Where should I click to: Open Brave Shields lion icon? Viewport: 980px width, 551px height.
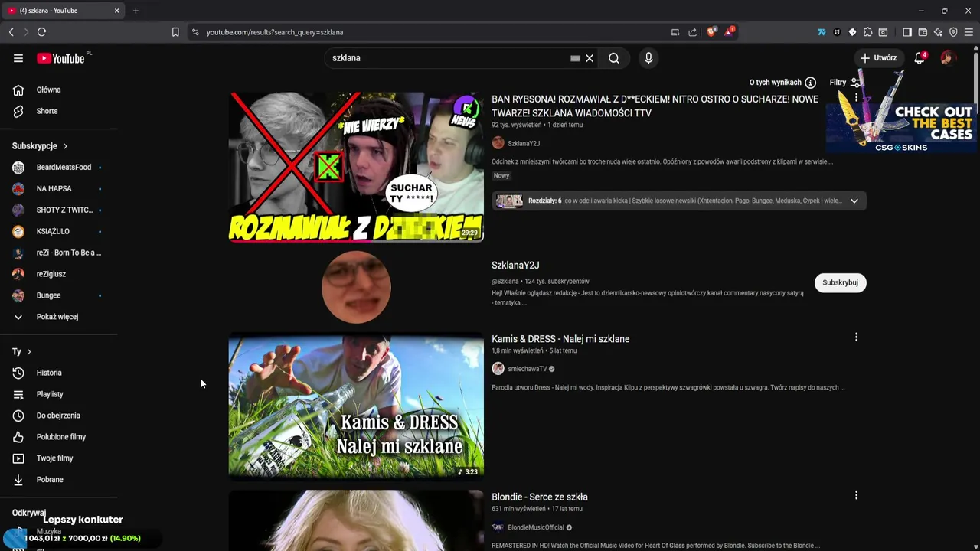pos(712,32)
